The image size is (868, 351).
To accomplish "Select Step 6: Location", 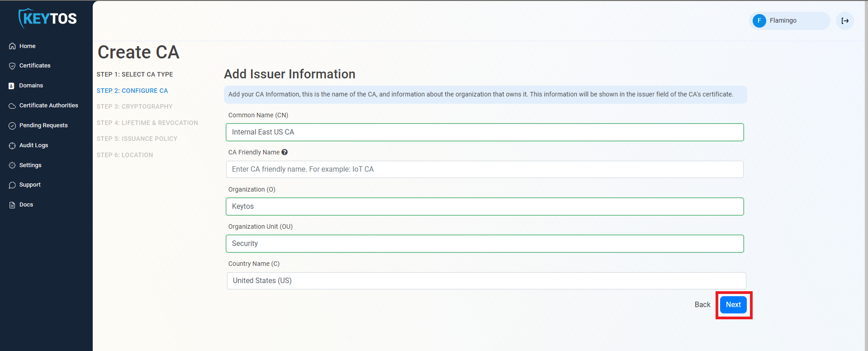I will [125, 155].
